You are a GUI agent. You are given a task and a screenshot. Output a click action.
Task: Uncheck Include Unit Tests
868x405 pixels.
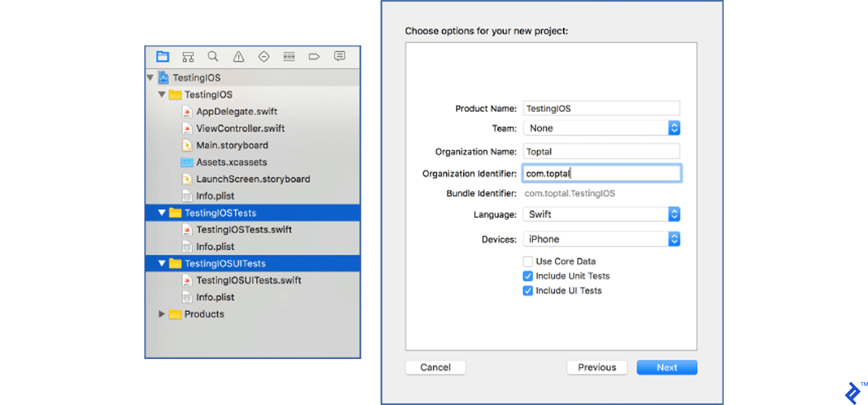tap(528, 276)
